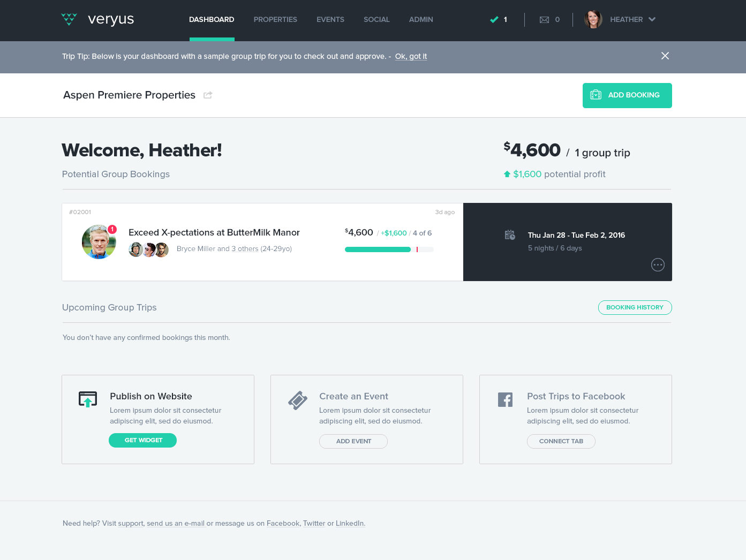Open Booking History
The height and width of the screenshot is (560, 746).
pyautogui.click(x=635, y=307)
